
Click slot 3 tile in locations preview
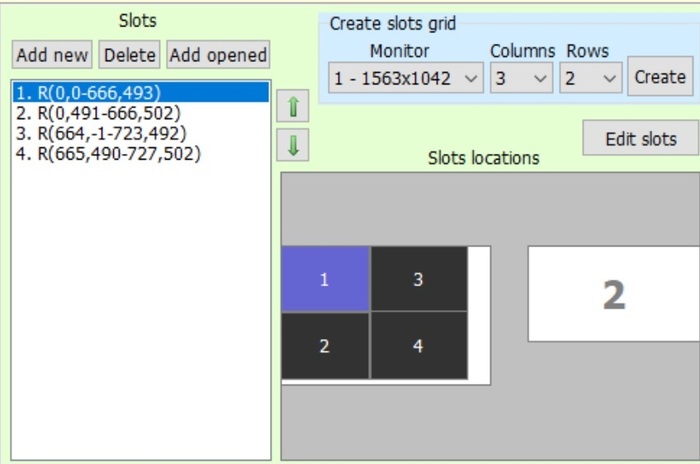click(x=418, y=280)
